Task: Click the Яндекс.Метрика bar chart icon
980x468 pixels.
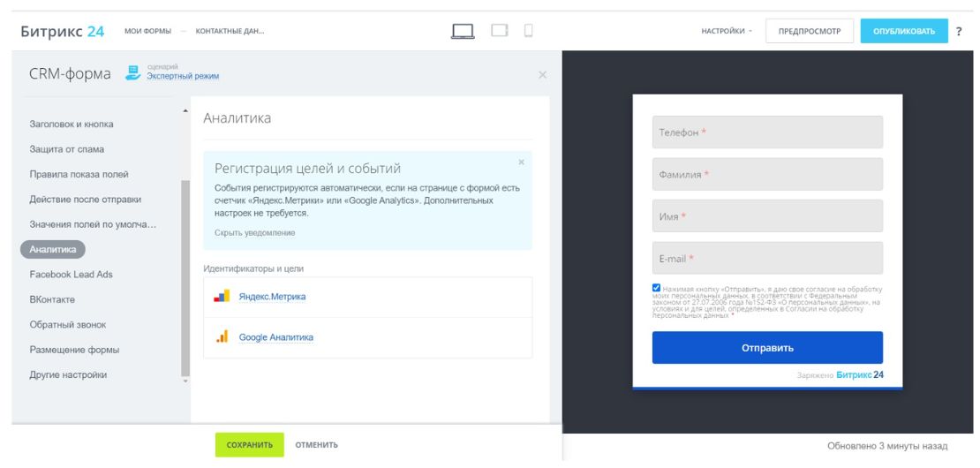Action: [x=222, y=296]
